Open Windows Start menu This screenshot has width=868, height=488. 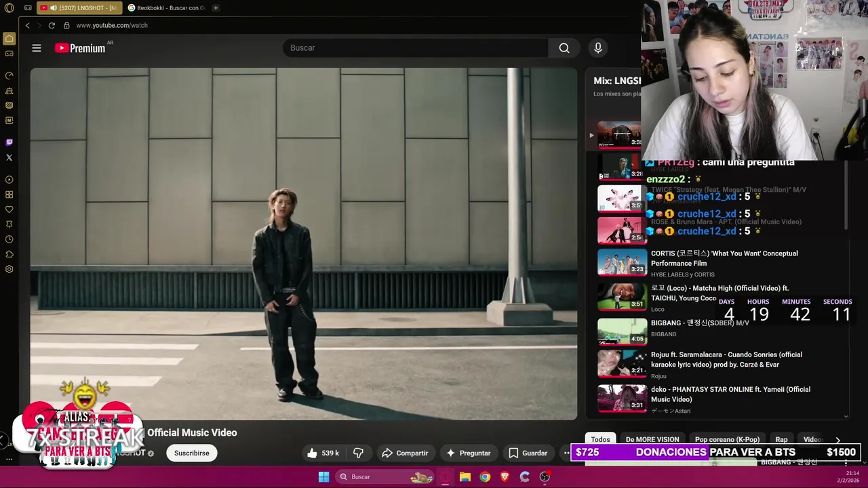[x=323, y=476]
